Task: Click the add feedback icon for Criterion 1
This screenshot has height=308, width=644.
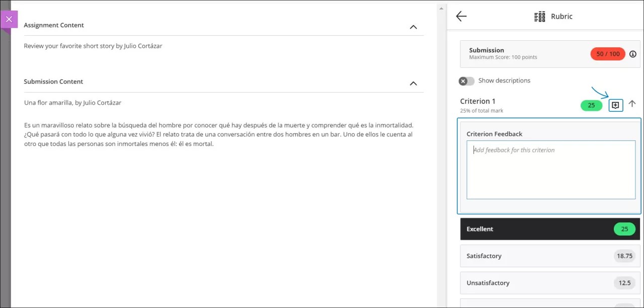Action: (x=615, y=105)
